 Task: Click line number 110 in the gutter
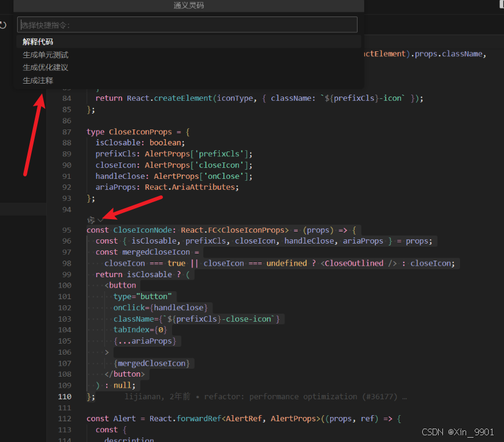pos(65,397)
